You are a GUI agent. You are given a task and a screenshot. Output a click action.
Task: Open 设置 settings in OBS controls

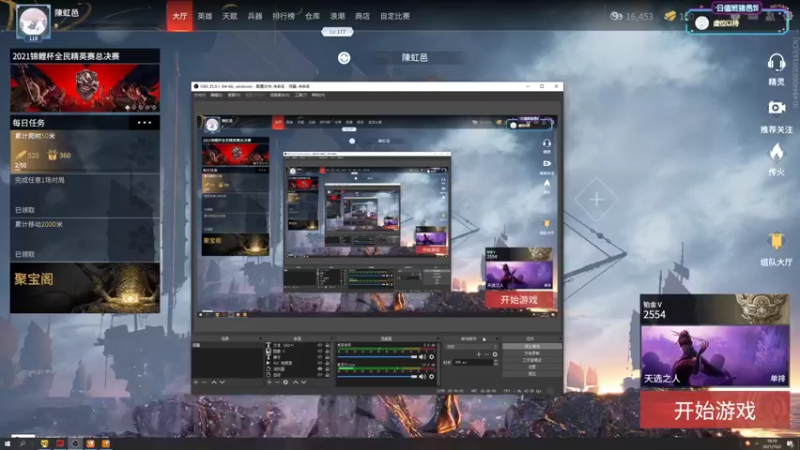tap(532, 367)
